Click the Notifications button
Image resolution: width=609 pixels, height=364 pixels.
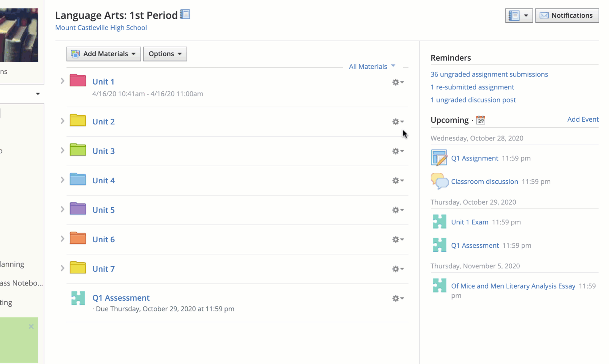[567, 16]
